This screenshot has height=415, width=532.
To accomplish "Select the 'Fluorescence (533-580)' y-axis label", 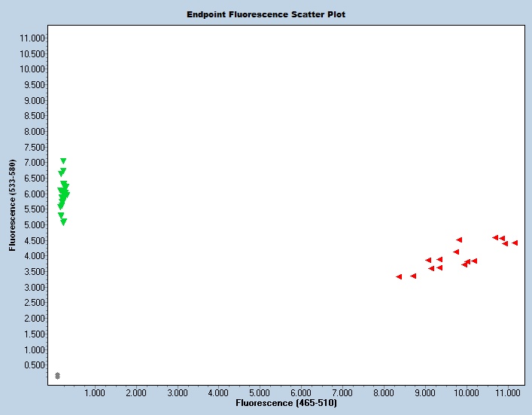I will click(13, 205).
